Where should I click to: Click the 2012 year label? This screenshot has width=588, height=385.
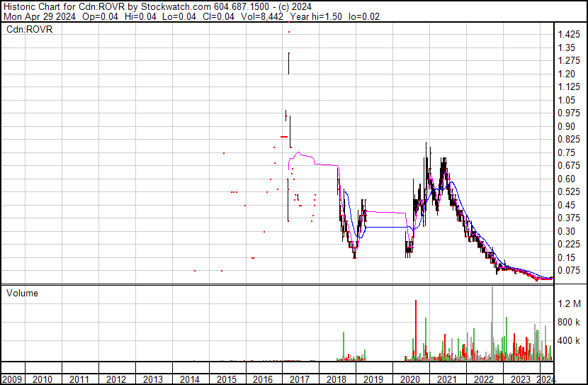click(x=116, y=379)
